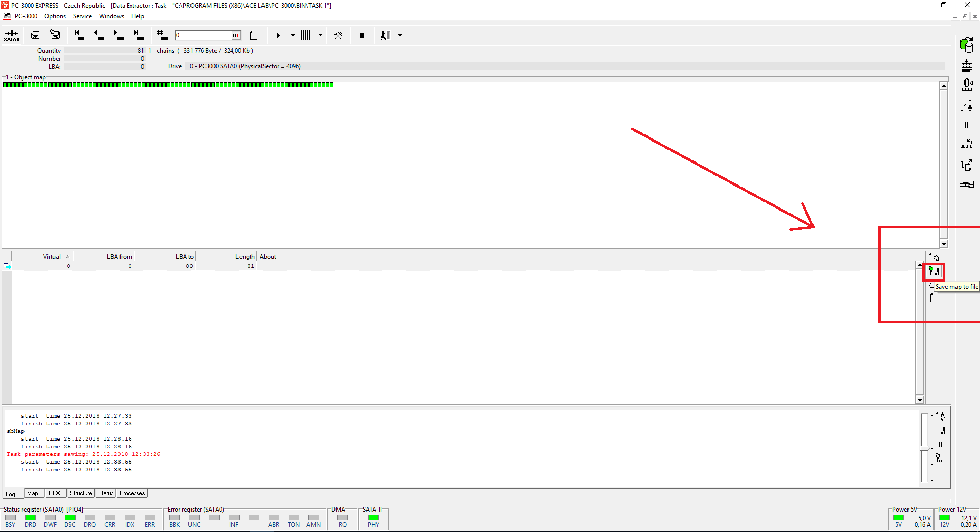980x532 pixels.
Task: Switch to the Log tab
Action: (11, 494)
